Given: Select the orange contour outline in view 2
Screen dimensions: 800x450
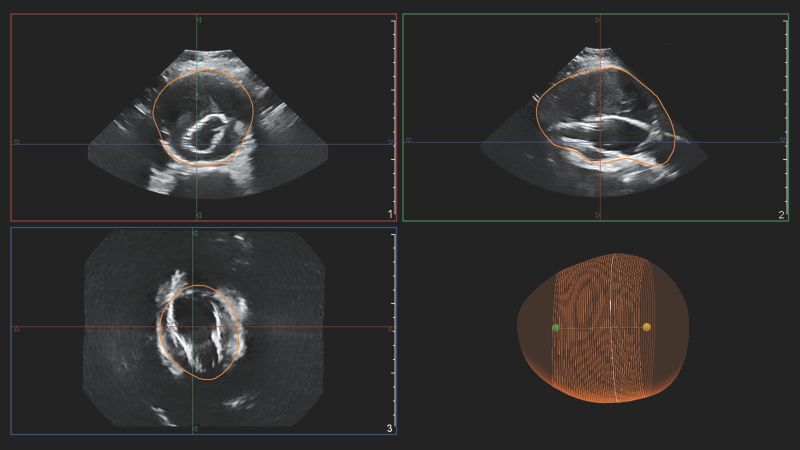Looking at the screenshot, I should [606, 116].
